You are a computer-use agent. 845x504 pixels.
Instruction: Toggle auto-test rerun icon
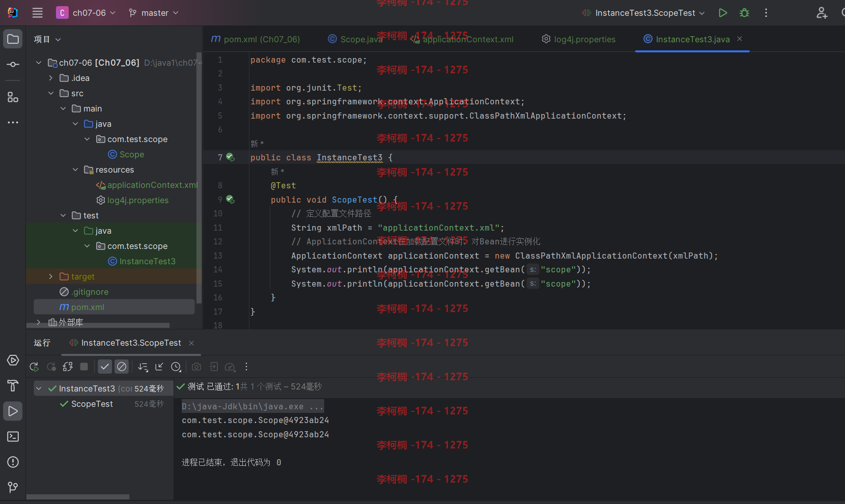68,367
